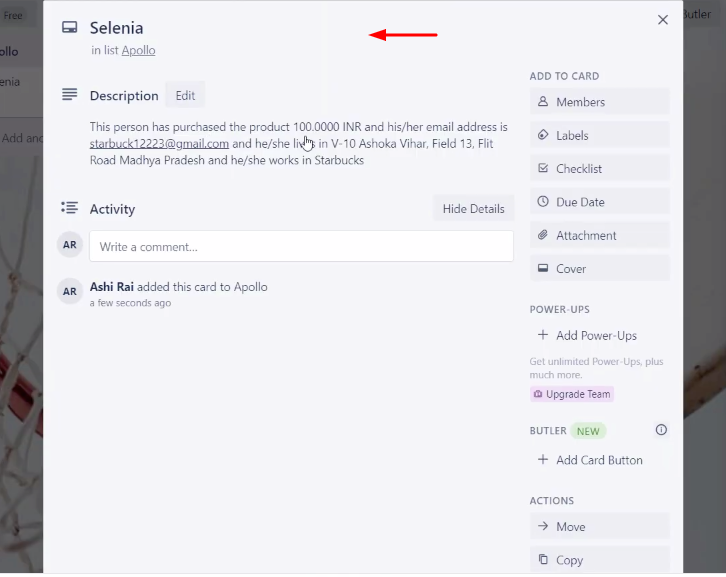This screenshot has height=577, width=726.
Task: Open Butler info icon
Action: (x=661, y=430)
